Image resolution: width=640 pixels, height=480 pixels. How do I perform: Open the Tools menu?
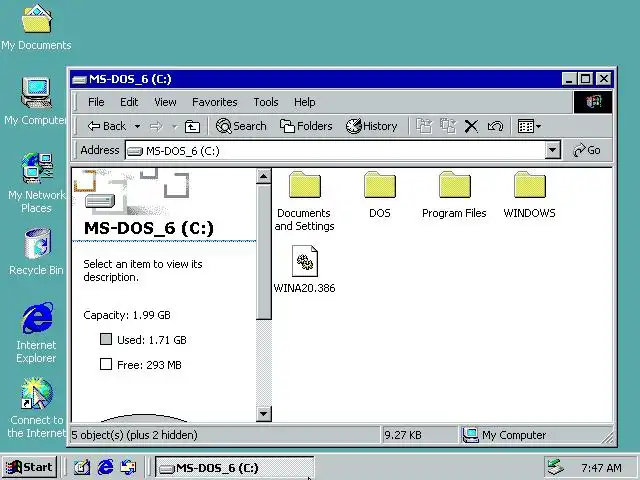click(x=266, y=102)
